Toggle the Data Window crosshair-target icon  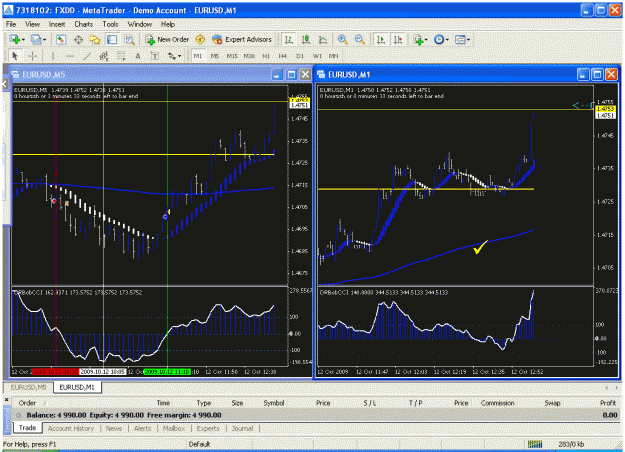[x=79, y=39]
